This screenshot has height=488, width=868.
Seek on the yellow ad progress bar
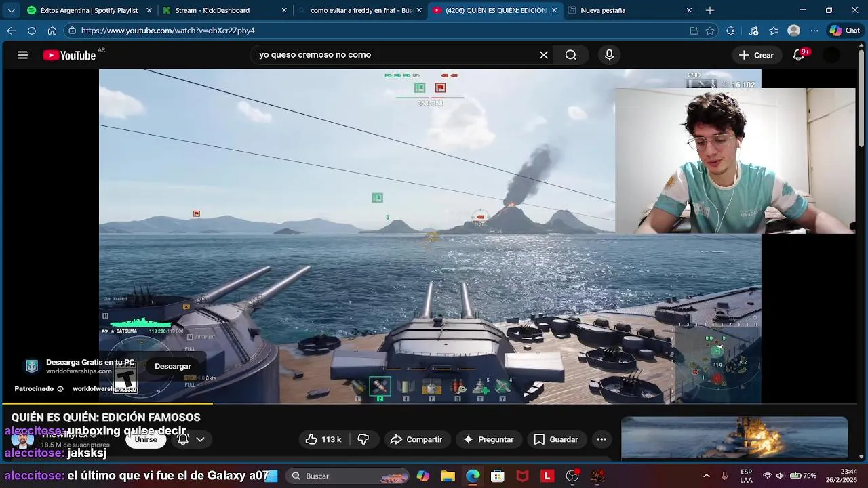click(108, 404)
